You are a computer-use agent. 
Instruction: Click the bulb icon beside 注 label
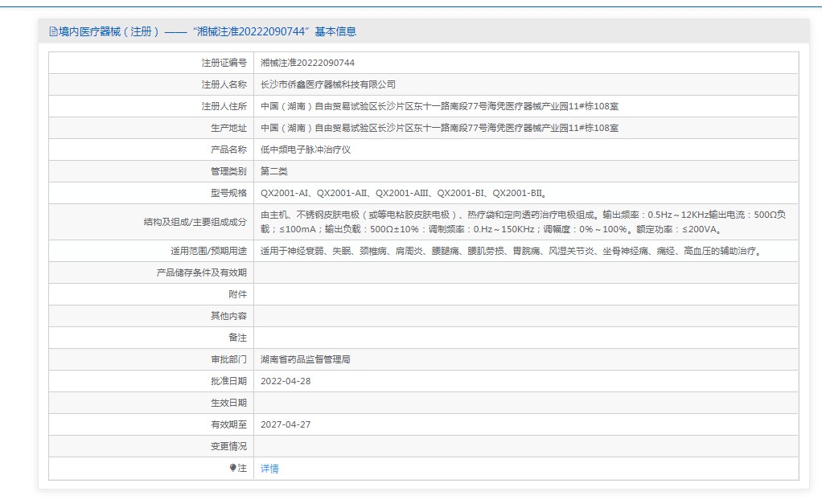232,468
